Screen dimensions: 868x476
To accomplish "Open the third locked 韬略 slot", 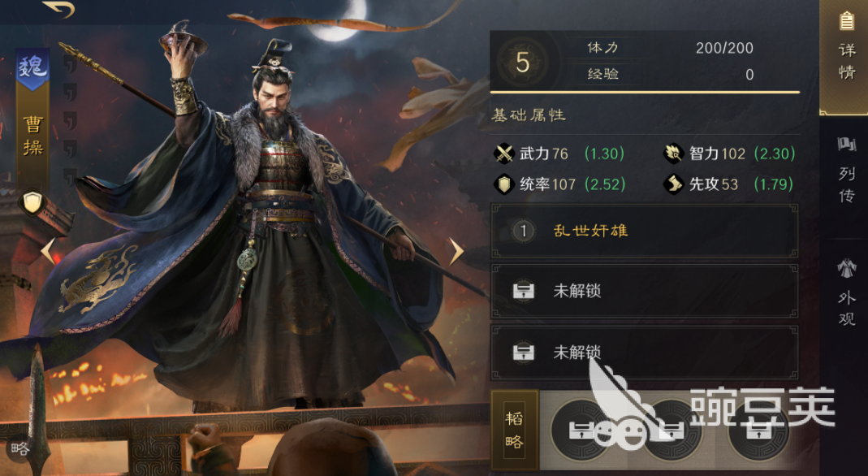I will coord(758,430).
